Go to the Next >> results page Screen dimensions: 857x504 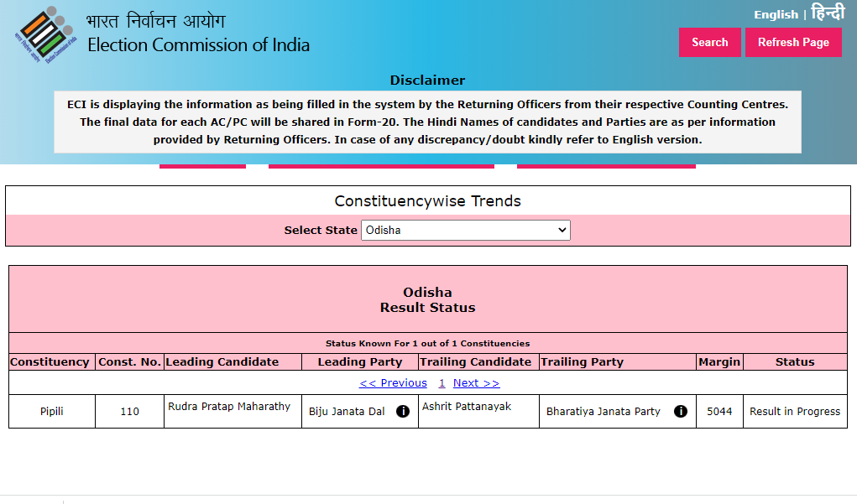[x=476, y=383]
